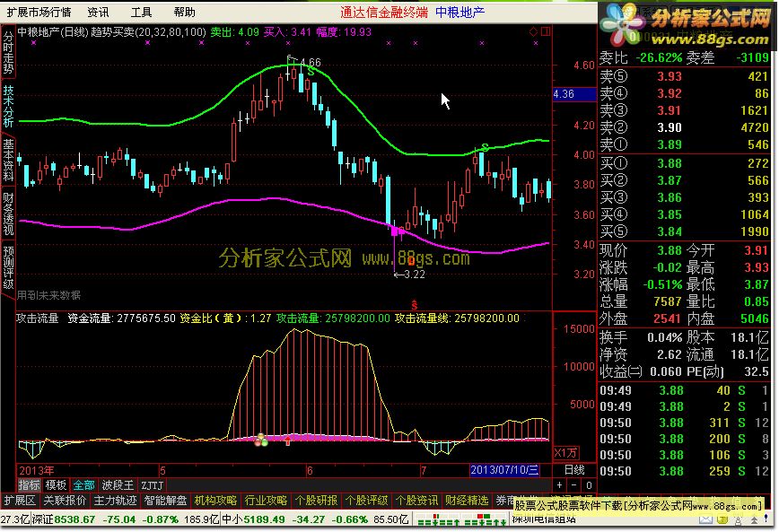Click the 买④ 3.85 order book row
The height and width of the screenshot is (532, 779).
coord(684,214)
